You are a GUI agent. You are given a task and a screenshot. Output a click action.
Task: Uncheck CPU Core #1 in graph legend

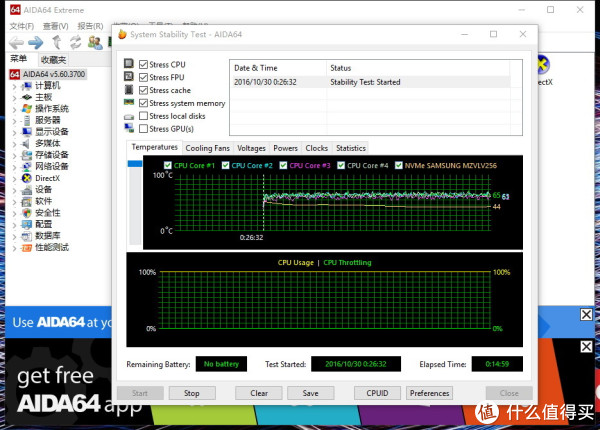pos(169,165)
